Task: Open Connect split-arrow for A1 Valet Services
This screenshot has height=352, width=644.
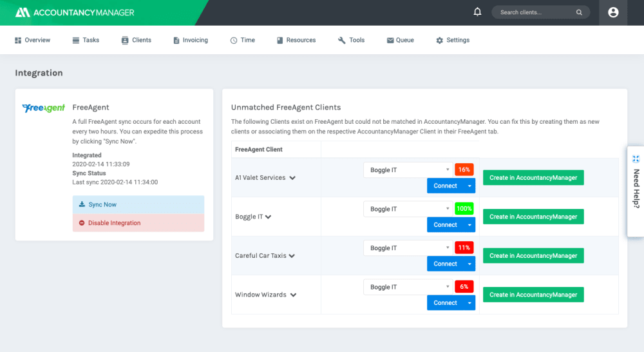Action: [469, 186]
